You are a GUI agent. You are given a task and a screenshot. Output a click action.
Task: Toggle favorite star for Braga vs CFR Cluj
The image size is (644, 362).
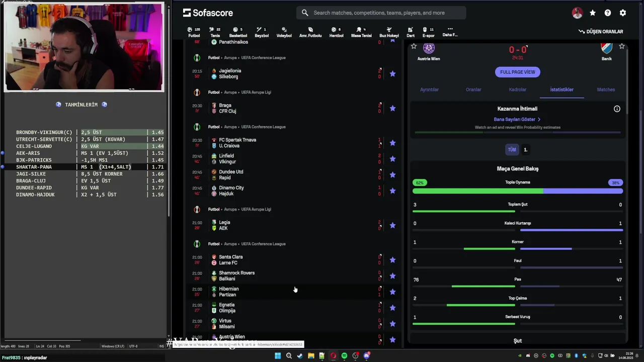point(392,109)
